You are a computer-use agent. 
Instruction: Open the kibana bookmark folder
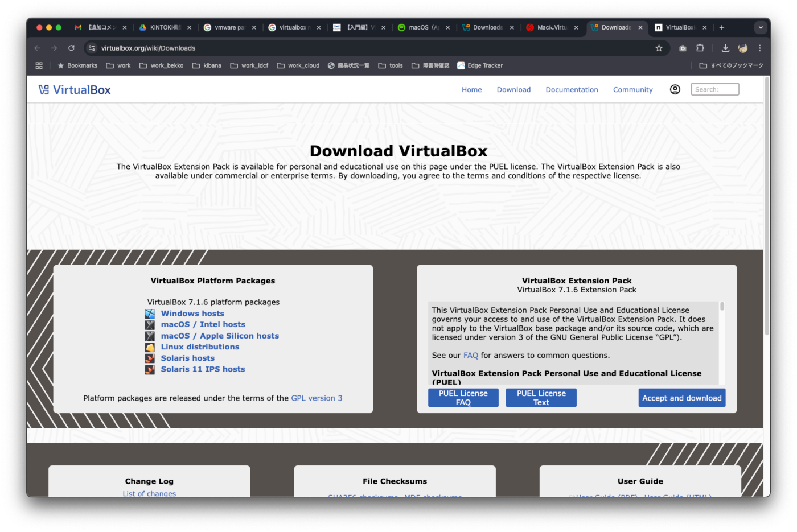(x=207, y=65)
